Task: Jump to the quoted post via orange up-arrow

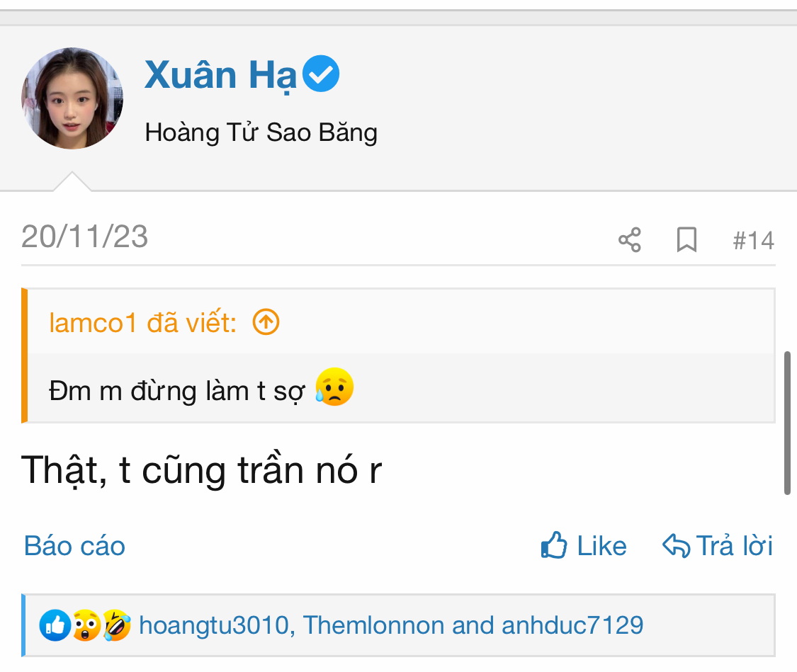Action: point(266,323)
